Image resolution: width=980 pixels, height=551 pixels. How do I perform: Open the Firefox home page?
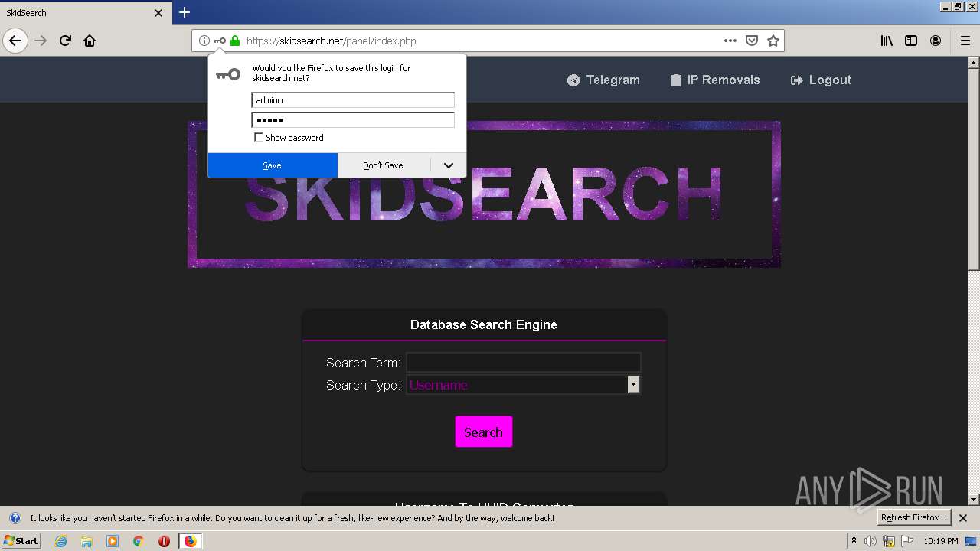(90, 41)
